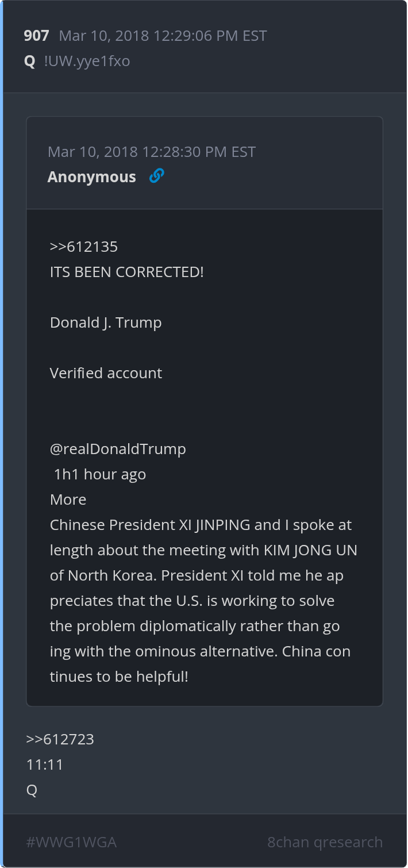Click the More label in quoted tweet
408x868 pixels.
click(68, 500)
